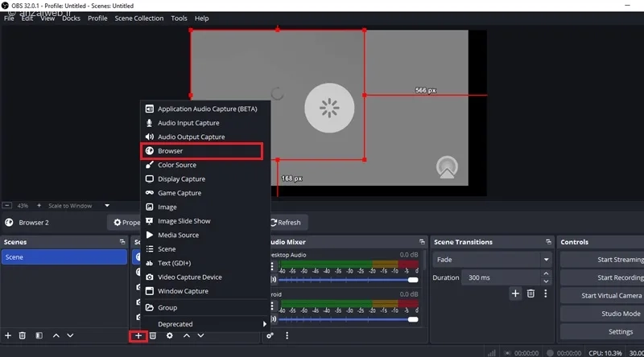Select the Scene item in Scenes list

pos(64,256)
